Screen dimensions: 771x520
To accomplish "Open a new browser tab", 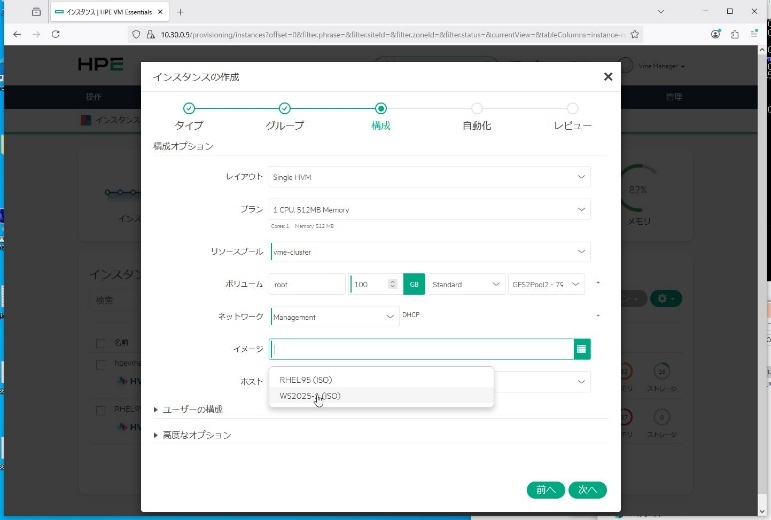I will [180, 11].
